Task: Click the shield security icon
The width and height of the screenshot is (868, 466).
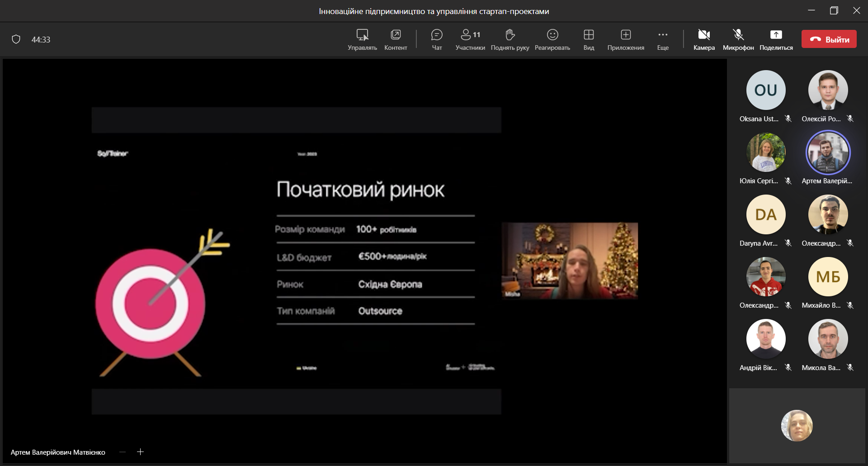Action: click(x=16, y=39)
